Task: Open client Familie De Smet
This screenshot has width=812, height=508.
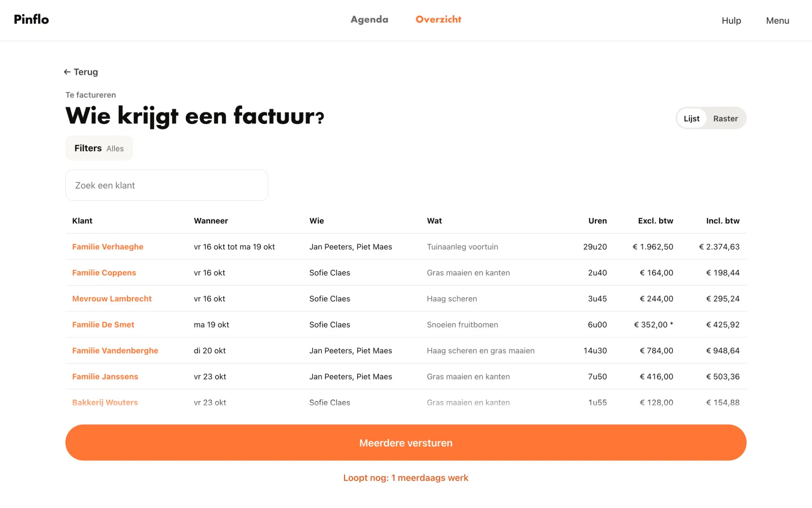Action: click(103, 325)
